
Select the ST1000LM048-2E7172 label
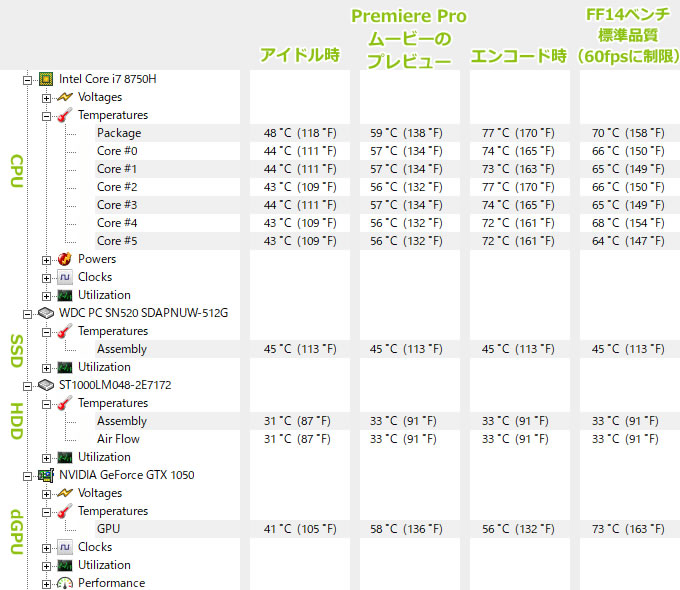[115, 385]
